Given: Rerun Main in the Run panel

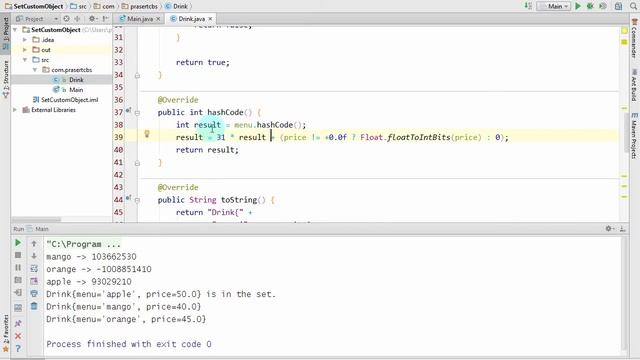Looking at the screenshot, I should pyautogui.click(x=18, y=243).
